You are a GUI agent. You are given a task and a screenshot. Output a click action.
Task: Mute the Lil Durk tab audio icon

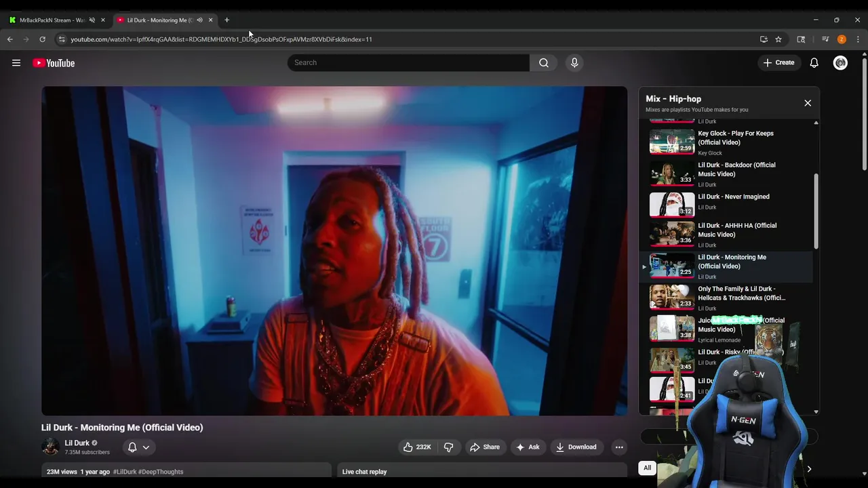(199, 20)
